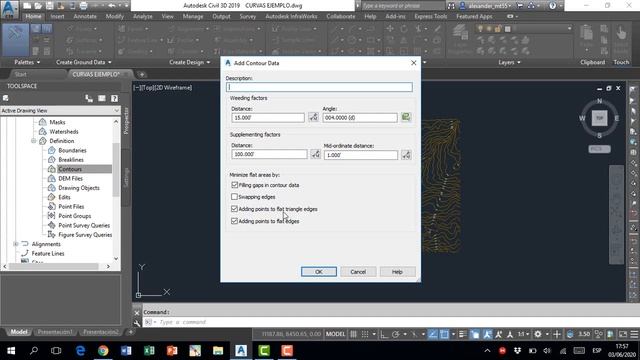Open the Prospector side tab
This screenshot has height=360, width=640.
coord(126,121)
